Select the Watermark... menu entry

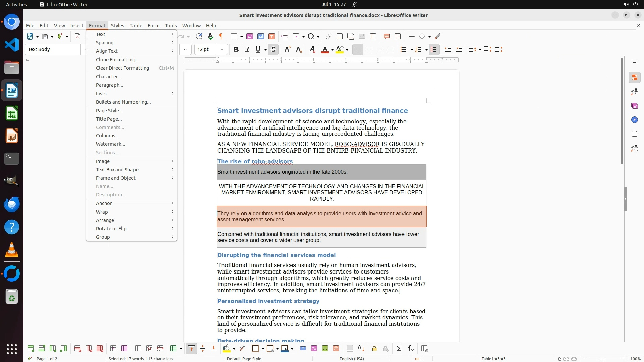pyautogui.click(x=110, y=144)
